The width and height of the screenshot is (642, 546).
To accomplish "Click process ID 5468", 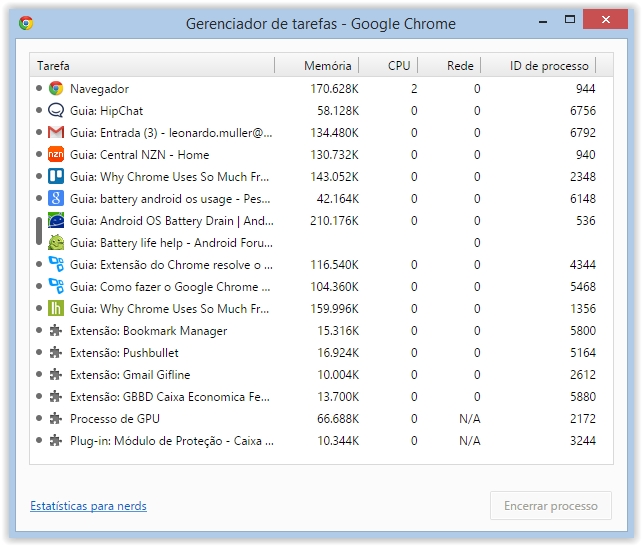I will tap(583, 287).
